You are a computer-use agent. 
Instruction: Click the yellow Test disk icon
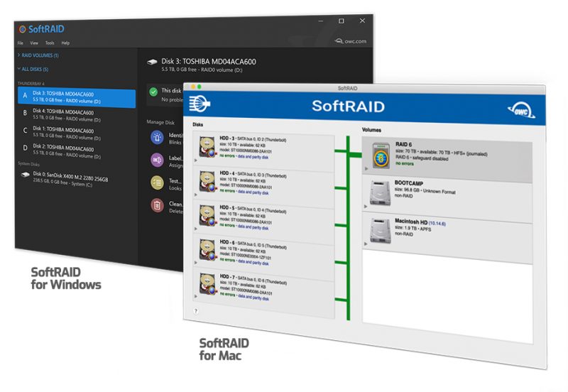tap(157, 183)
